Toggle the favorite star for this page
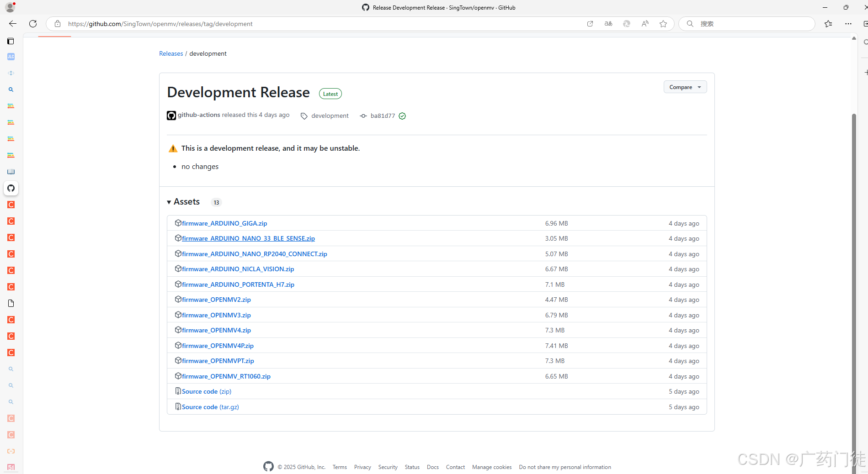Image resolution: width=868 pixels, height=474 pixels. point(663,23)
